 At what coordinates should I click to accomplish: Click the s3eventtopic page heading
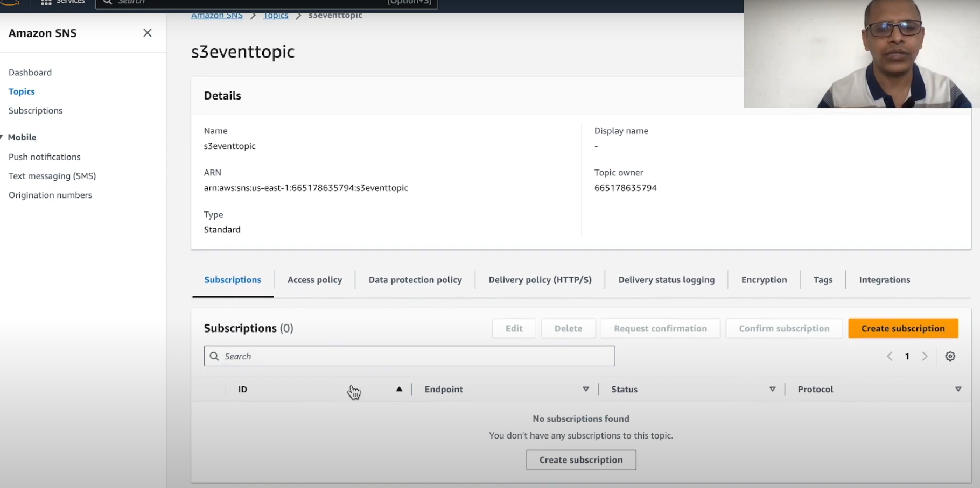243,52
